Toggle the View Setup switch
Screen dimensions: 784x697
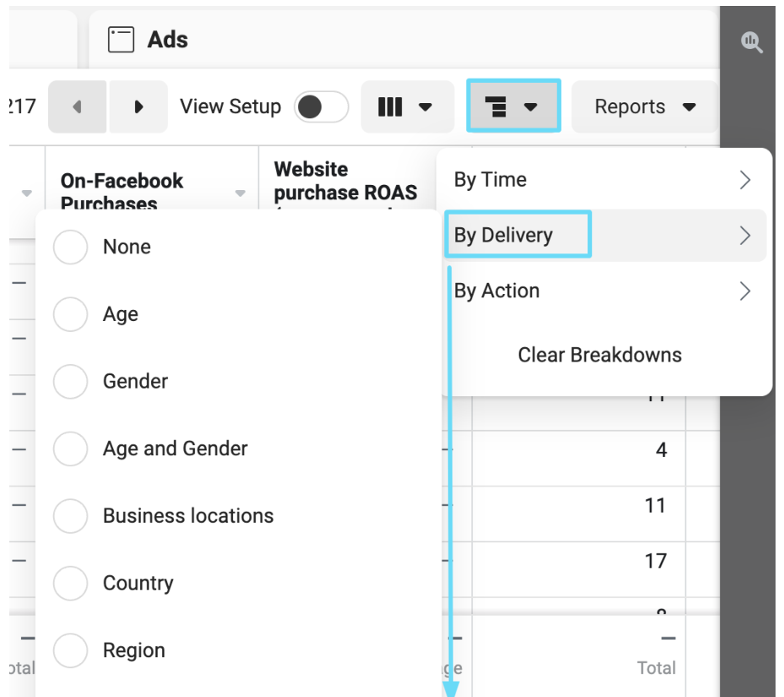click(321, 106)
